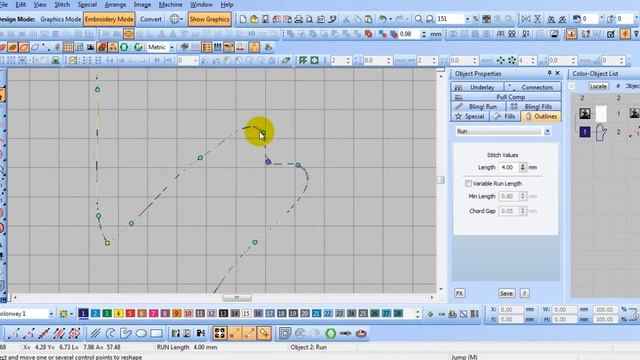Image resolution: width=640 pixels, height=360 pixels.
Task: Expand the color palette scroll arrows
Action: click(418, 314)
